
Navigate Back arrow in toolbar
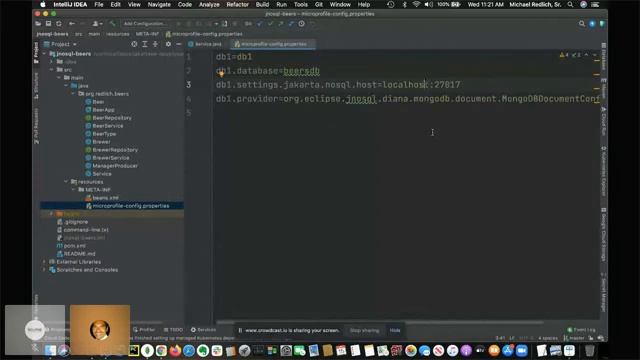(x=72, y=24)
